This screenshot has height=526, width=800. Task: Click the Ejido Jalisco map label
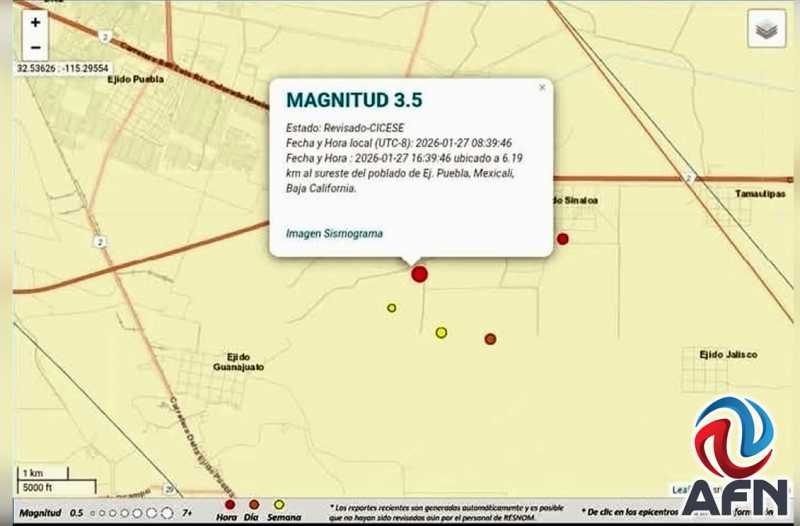(x=727, y=355)
